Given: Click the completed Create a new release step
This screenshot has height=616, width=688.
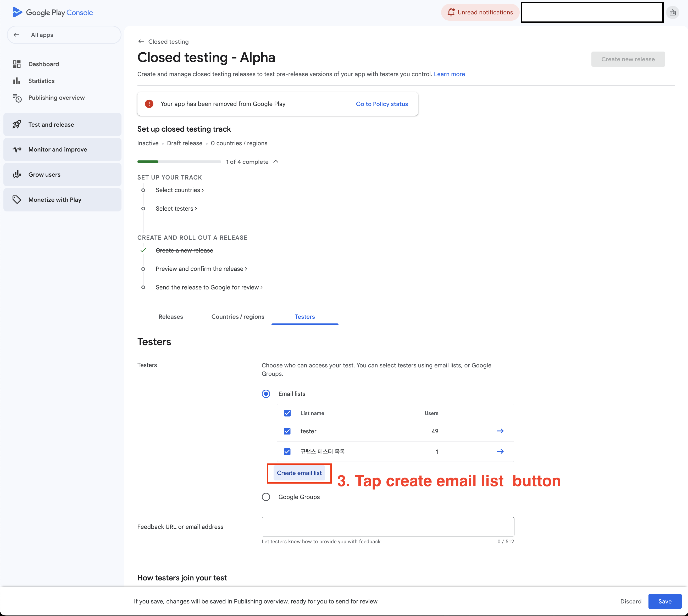Looking at the screenshot, I should click(x=184, y=250).
